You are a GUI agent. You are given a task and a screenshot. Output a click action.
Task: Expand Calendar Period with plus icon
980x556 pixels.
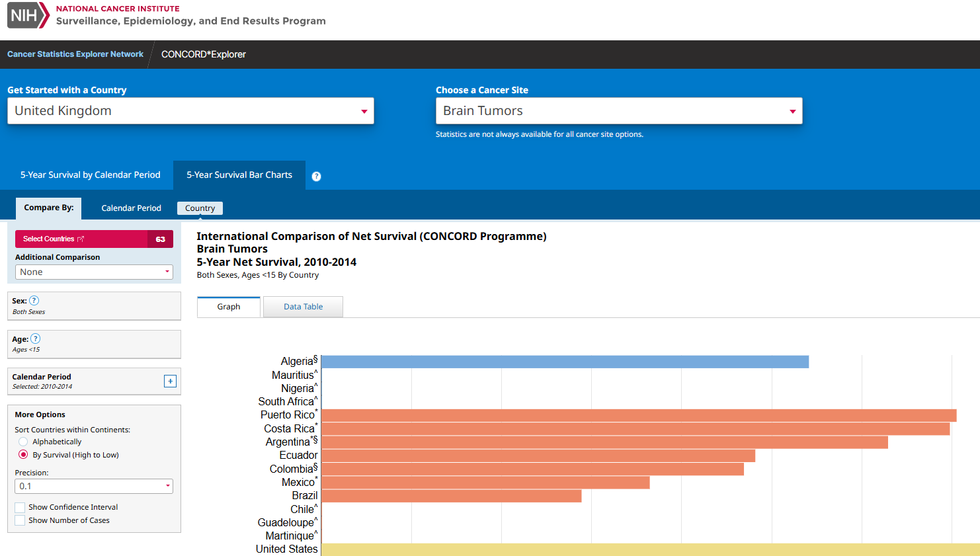[x=170, y=381]
